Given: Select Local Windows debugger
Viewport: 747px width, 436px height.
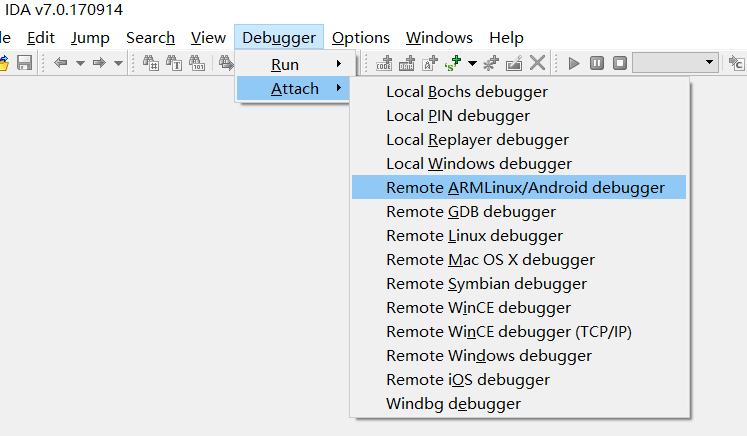Looking at the screenshot, I should click(x=519, y=163).
